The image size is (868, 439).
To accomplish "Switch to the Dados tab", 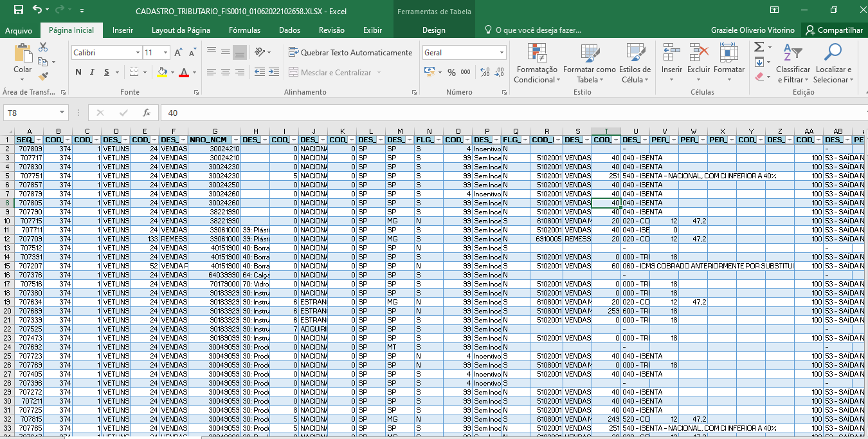I will [x=290, y=30].
